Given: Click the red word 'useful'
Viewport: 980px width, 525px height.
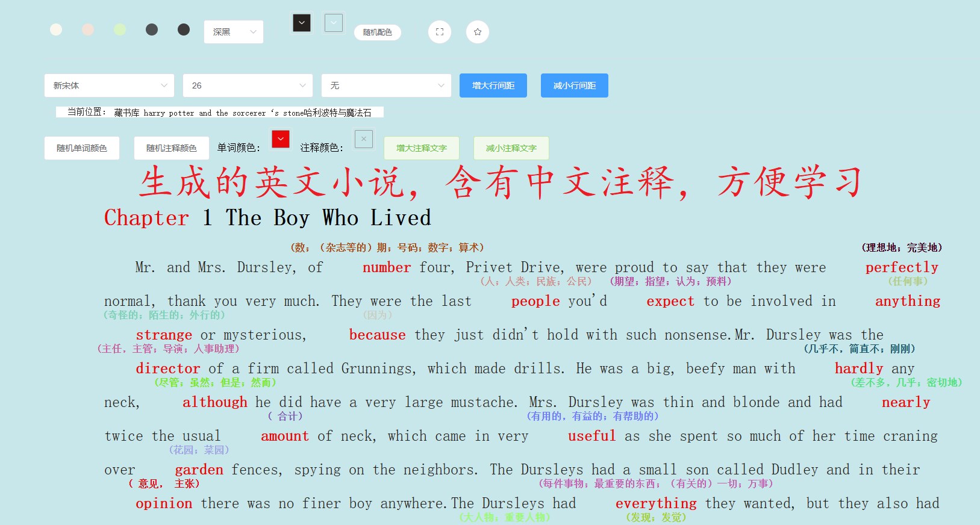Looking at the screenshot, I should [x=592, y=436].
